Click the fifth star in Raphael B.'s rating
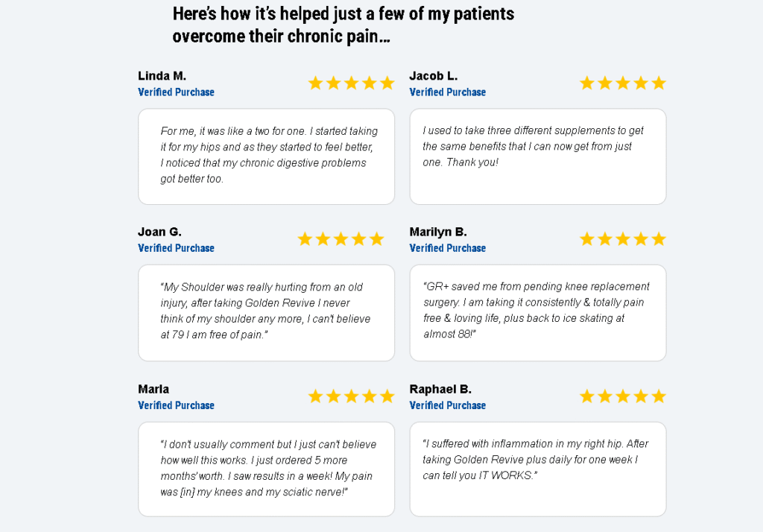 (659, 396)
